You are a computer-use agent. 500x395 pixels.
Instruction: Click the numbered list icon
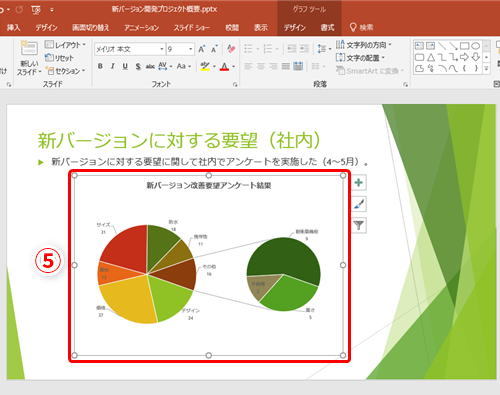point(267,49)
